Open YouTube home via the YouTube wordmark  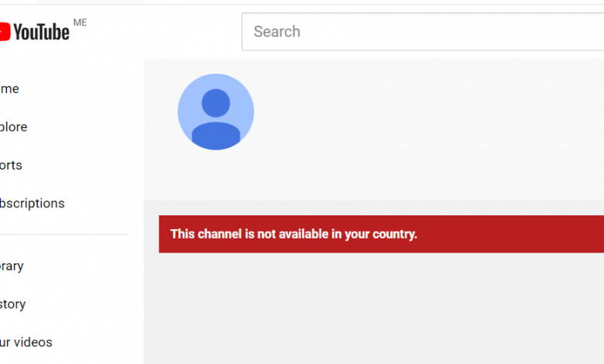41,32
